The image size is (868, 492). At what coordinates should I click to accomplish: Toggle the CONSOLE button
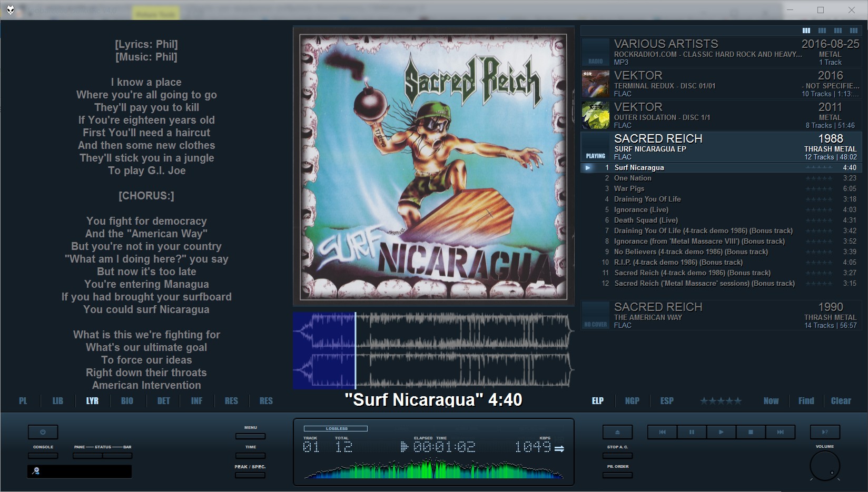click(x=43, y=456)
